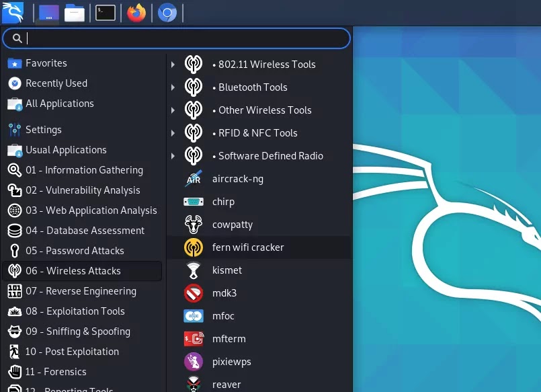Click the 09 - Sniffing & Spoofing icon

pos(15,331)
